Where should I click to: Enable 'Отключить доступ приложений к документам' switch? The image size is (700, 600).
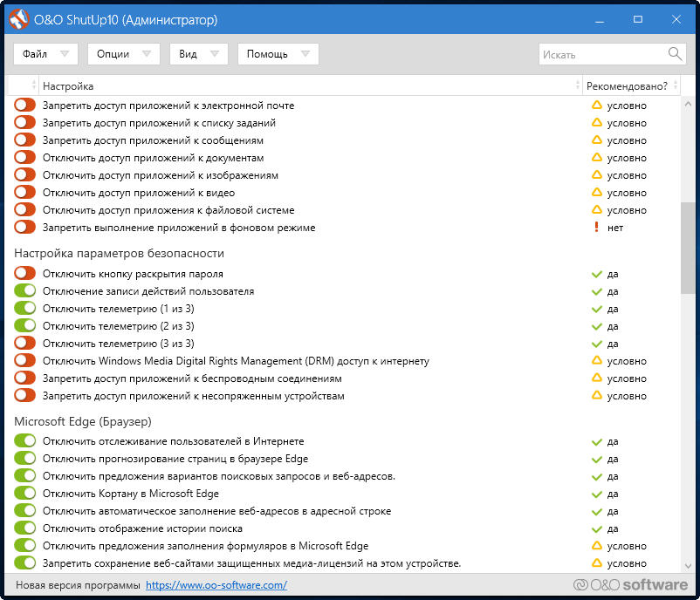point(24,157)
